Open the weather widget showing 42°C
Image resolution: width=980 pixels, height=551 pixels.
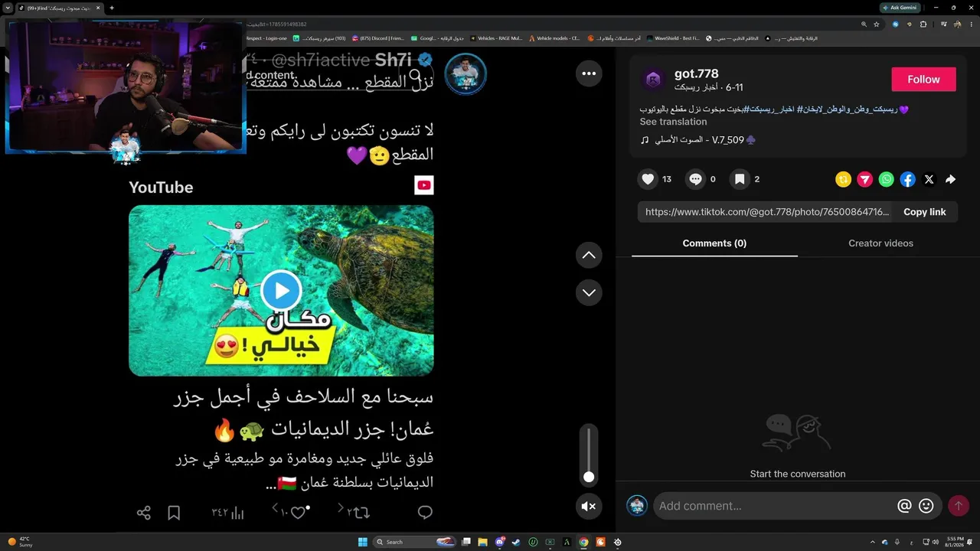click(x=20, y=542)
